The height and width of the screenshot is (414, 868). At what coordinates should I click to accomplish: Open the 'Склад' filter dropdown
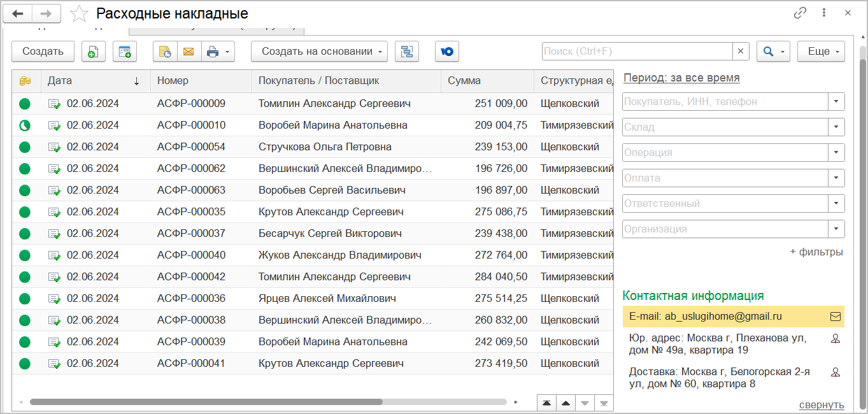click(836, 127)
